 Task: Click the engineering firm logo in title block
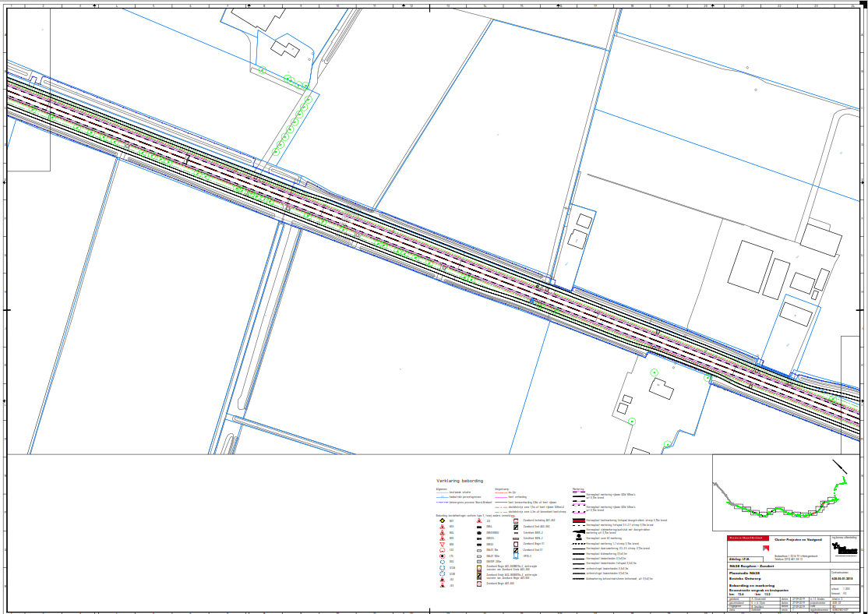coord(844,549)
